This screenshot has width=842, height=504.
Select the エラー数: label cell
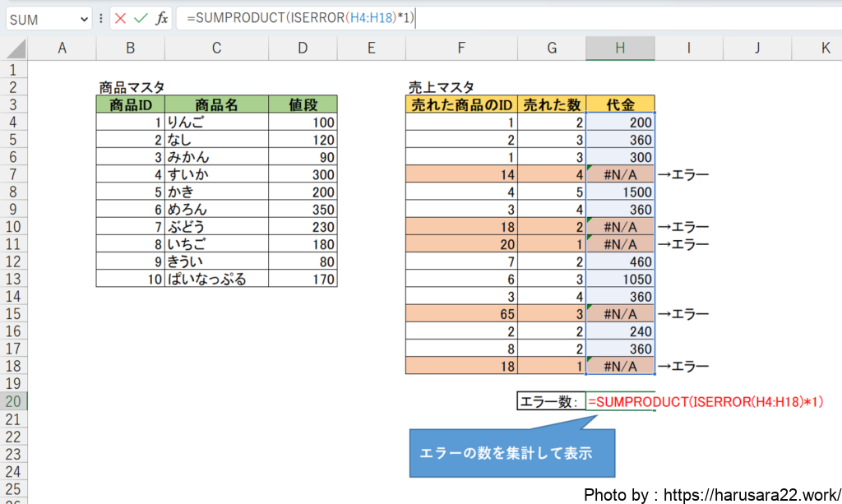[551, 401]
